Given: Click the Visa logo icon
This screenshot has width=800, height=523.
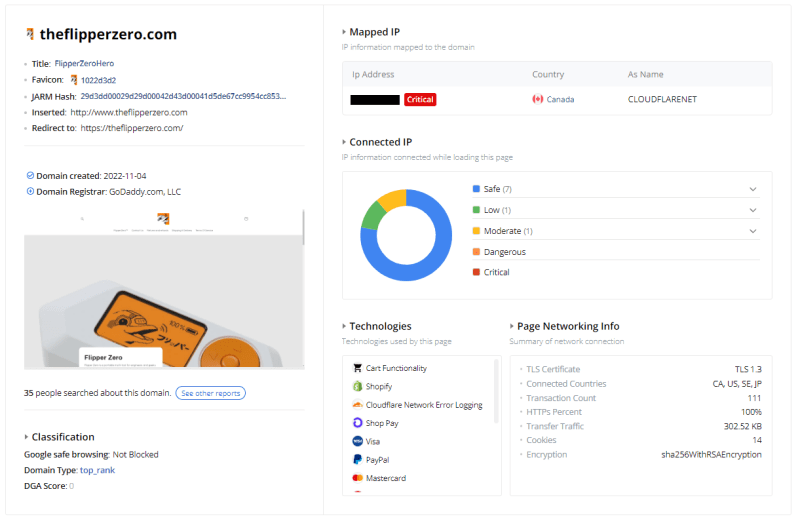Looking at the screenshot, I should [x=358, y=441].
